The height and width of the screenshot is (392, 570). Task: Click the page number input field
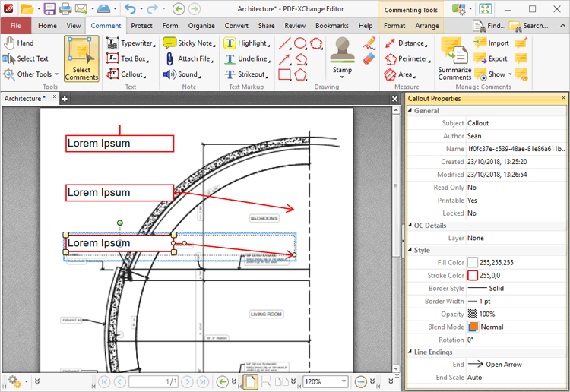[x=153, y=382]
